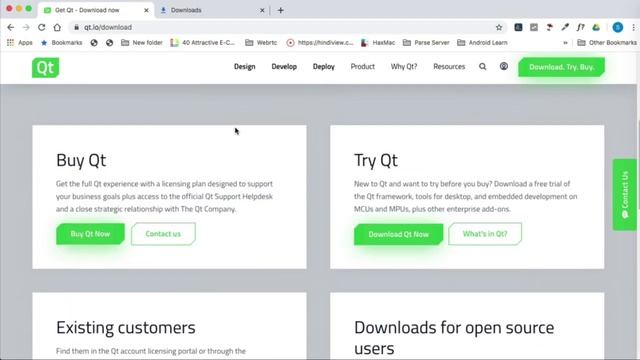Click the Try Qt heading
This screenshot has width=640, height=360.
[376, 160]
